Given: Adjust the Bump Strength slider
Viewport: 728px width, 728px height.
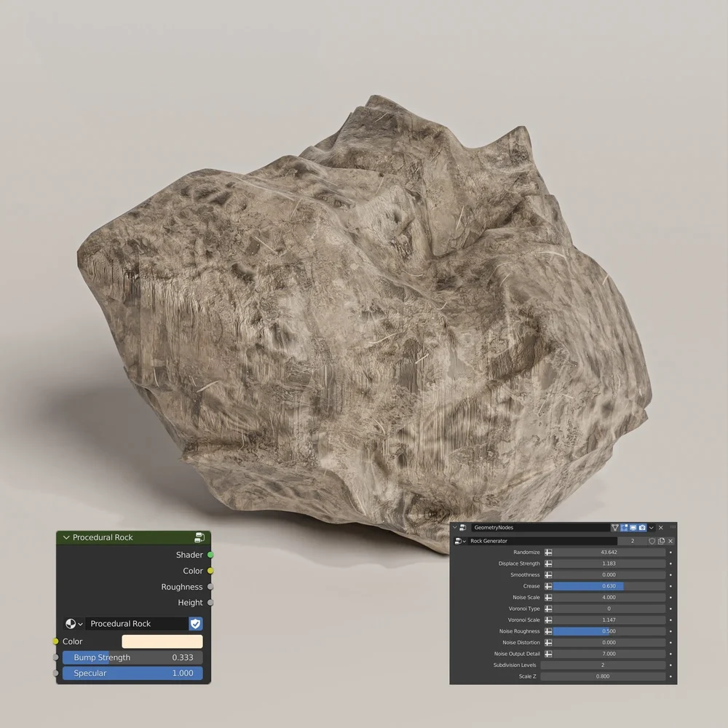Looking at the screenshot, I should click(132, 657).
